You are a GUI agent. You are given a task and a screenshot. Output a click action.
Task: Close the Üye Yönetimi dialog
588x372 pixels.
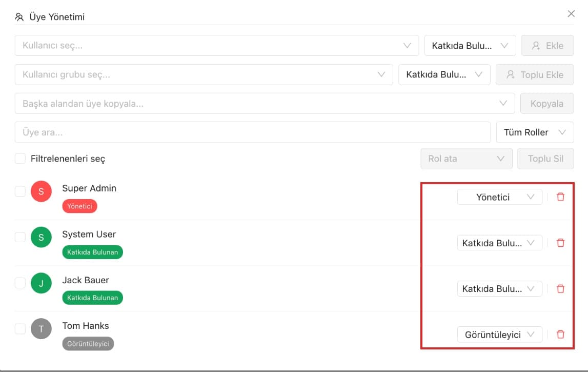tap(571, 14)
